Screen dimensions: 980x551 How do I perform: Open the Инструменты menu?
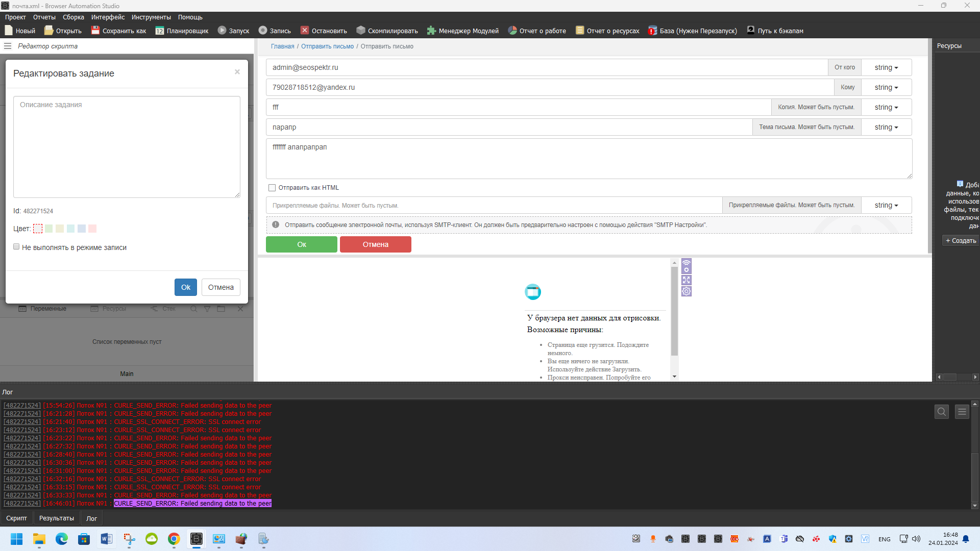151,17
